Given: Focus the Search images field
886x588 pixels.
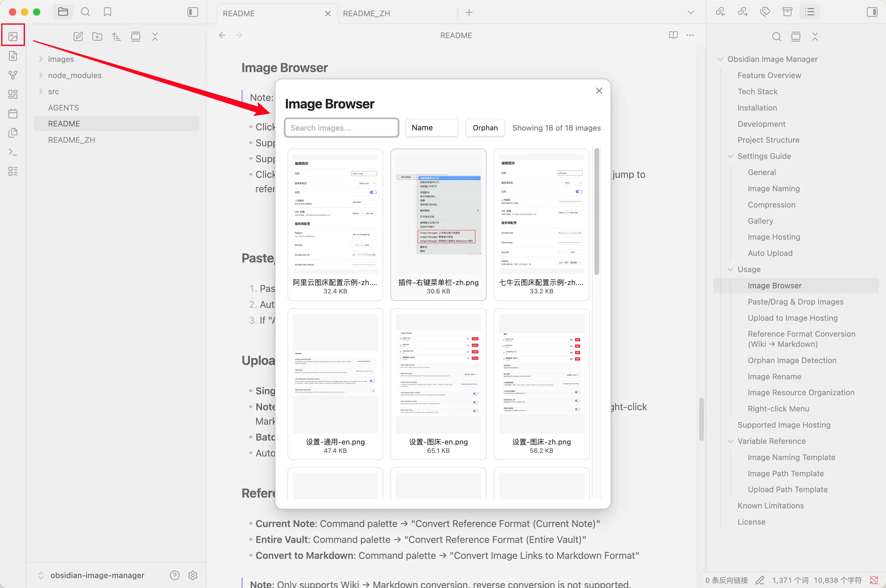Looking at the screenshot, I should (341, 128).
